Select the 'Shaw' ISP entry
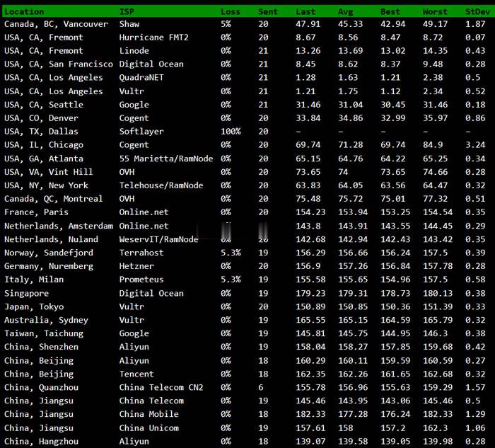This screenshot has height=448, width=495. click(129, 24)
